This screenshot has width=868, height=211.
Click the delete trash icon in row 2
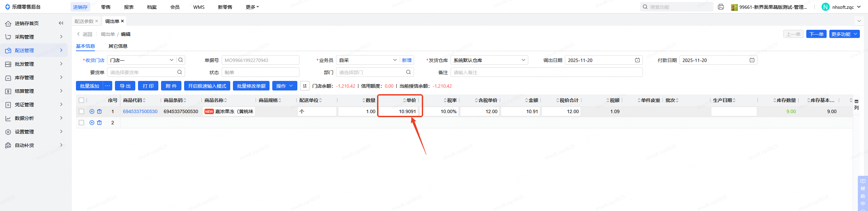coord(99,123)
